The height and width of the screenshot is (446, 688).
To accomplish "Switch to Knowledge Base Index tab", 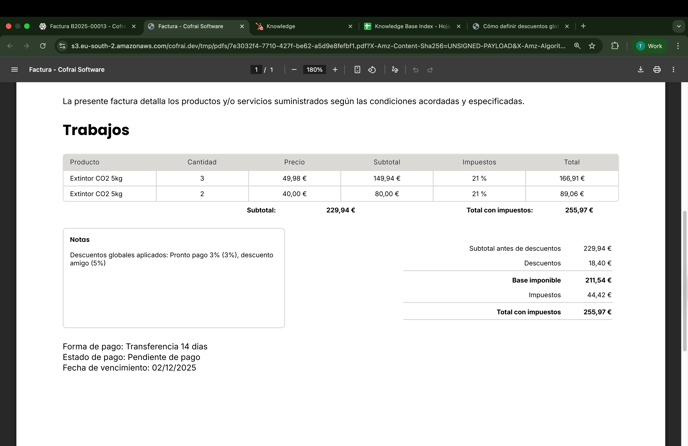I will 412,26.
